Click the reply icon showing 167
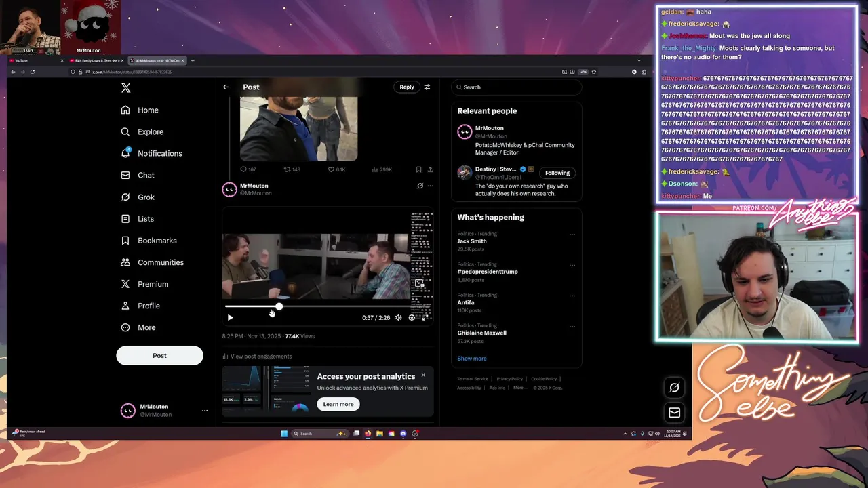Screen dimensions: 868x488 (243, 169)
